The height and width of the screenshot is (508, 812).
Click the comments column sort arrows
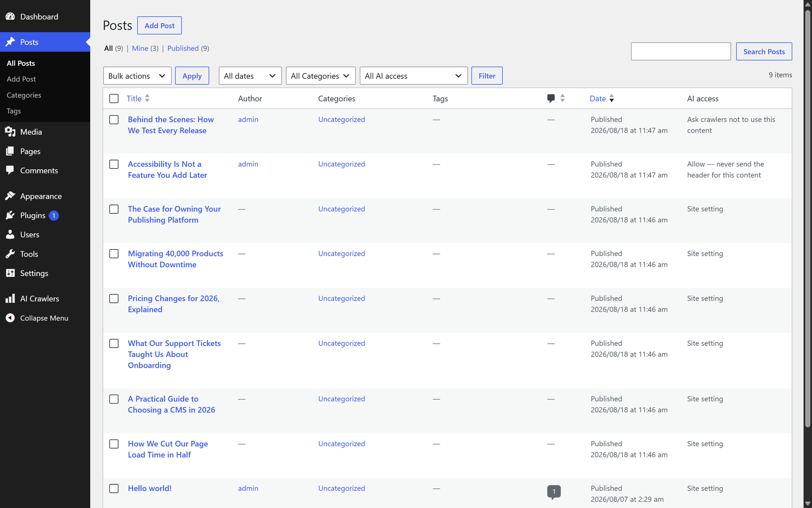(x=562, y=98)
